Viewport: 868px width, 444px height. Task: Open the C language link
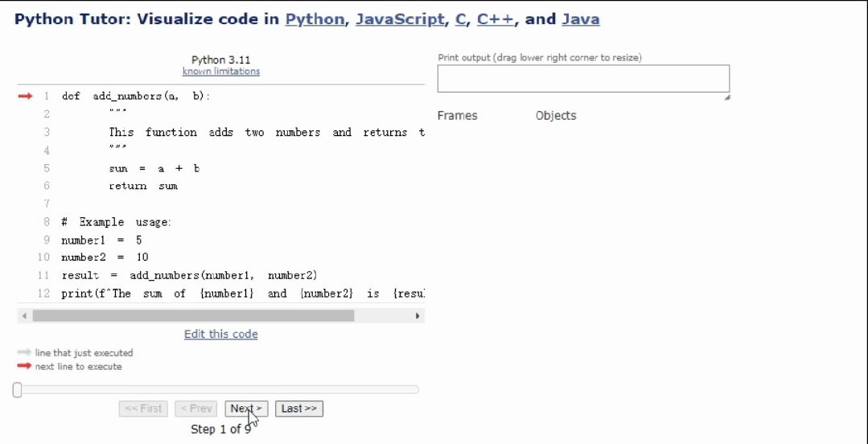pos(460,19)
